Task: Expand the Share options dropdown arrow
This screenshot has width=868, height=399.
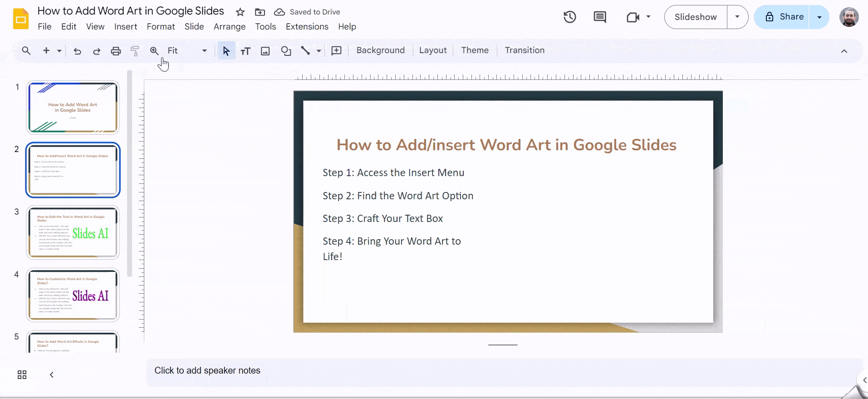Action: click(819, 17)
